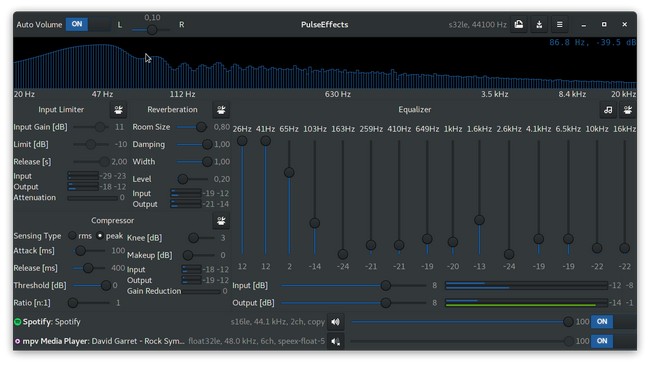Adjust the L/R balance slider
Viewport: 650px width, 365px height.
tap(151, 30)
